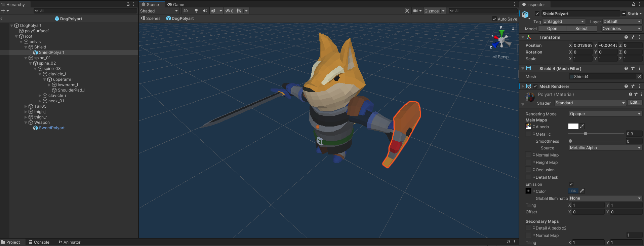
Task: Click the Mesh object picker circle
Action: (x=639, y=77)
